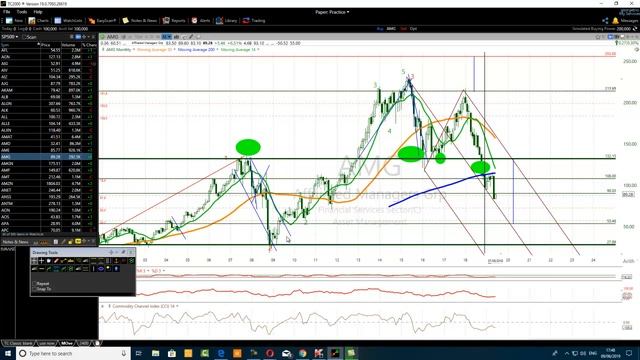Select the anchor tool in Drawing Tools
Viewport: 640px width, 360px height.
click(x=116, y=260)
